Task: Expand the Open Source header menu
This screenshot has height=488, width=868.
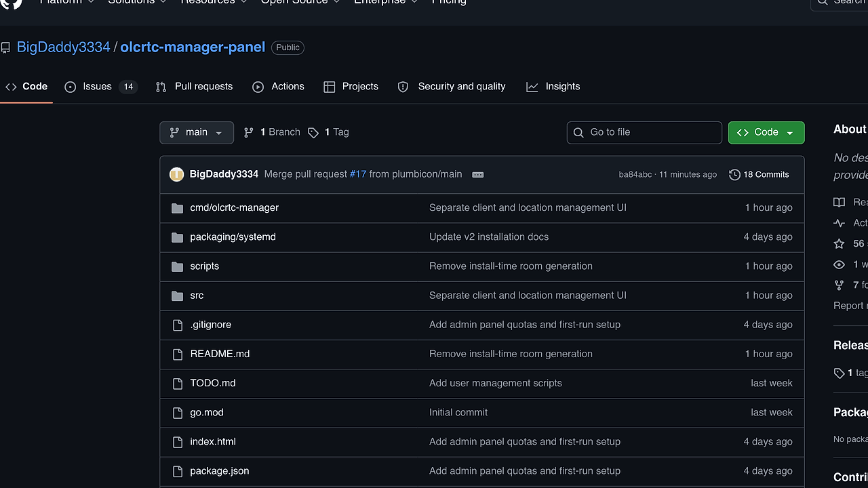Action: [x=300, y=2]
